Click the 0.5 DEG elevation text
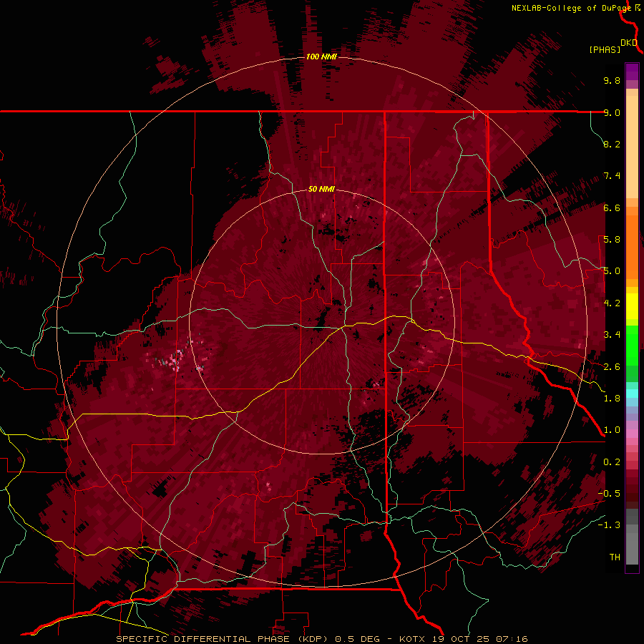 coord(358,639)
